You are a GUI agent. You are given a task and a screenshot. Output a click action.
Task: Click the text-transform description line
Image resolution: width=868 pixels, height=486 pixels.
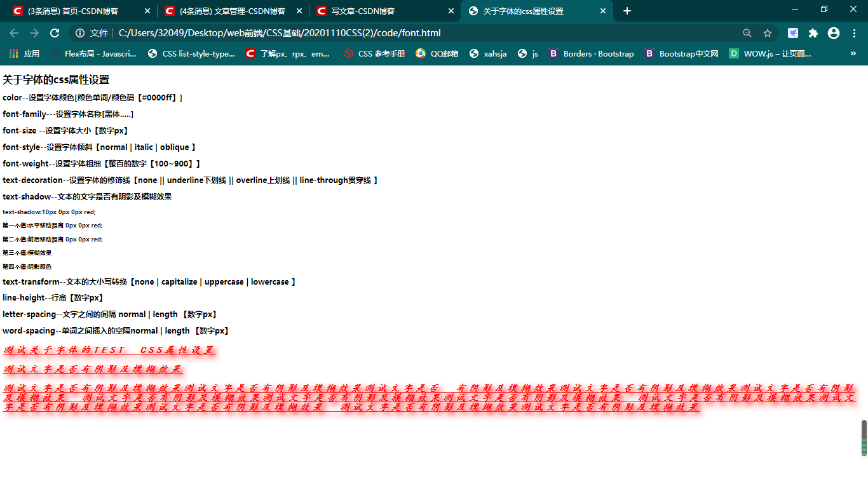(x=149, y=282)
